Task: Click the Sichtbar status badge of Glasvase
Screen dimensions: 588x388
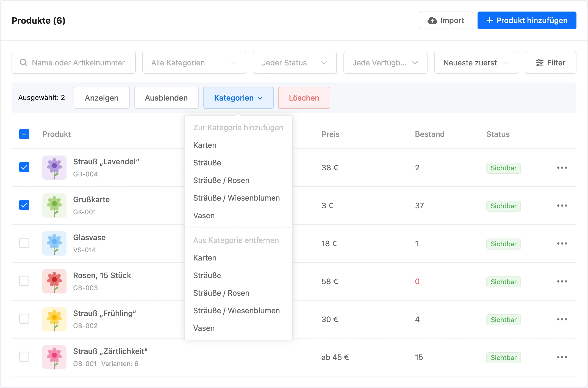Action: [x=504, y=244]
